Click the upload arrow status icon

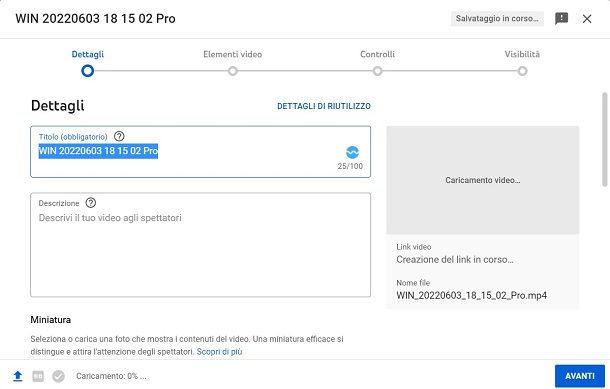[x=18, y=376]
